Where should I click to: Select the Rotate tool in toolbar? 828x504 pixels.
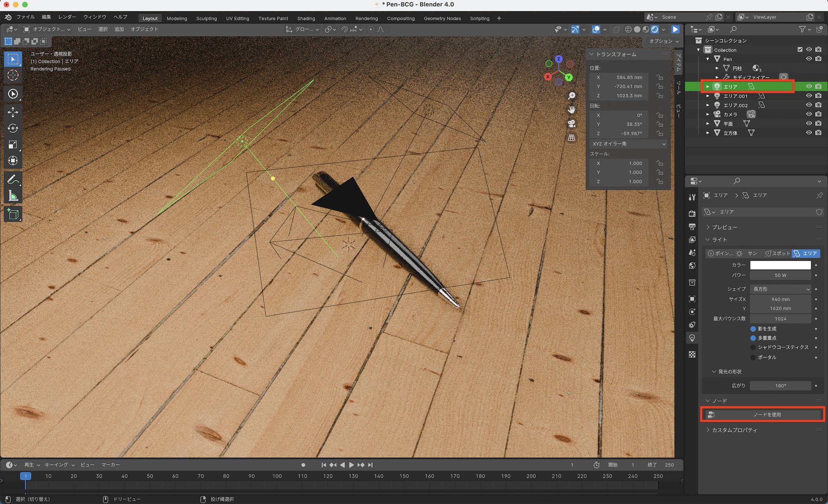pos(13,128)
